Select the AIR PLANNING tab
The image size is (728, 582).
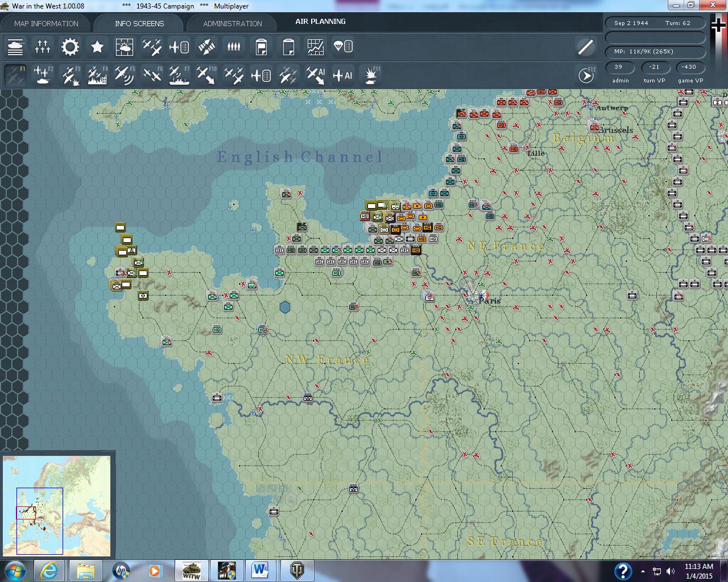(320, 22)
